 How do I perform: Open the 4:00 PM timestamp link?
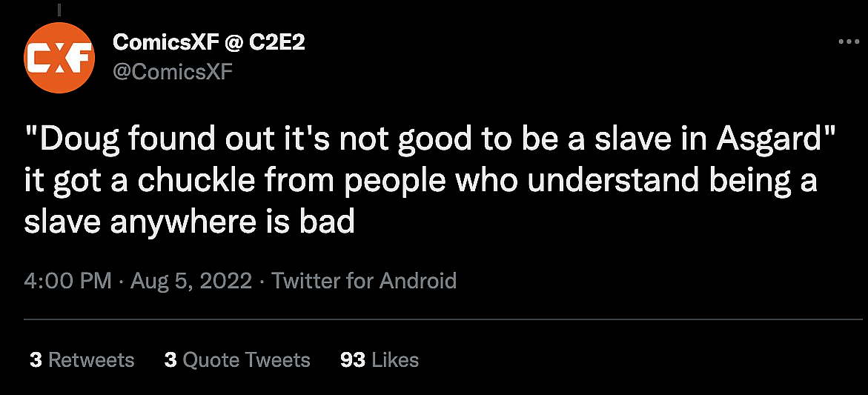(x=67, y=281)
